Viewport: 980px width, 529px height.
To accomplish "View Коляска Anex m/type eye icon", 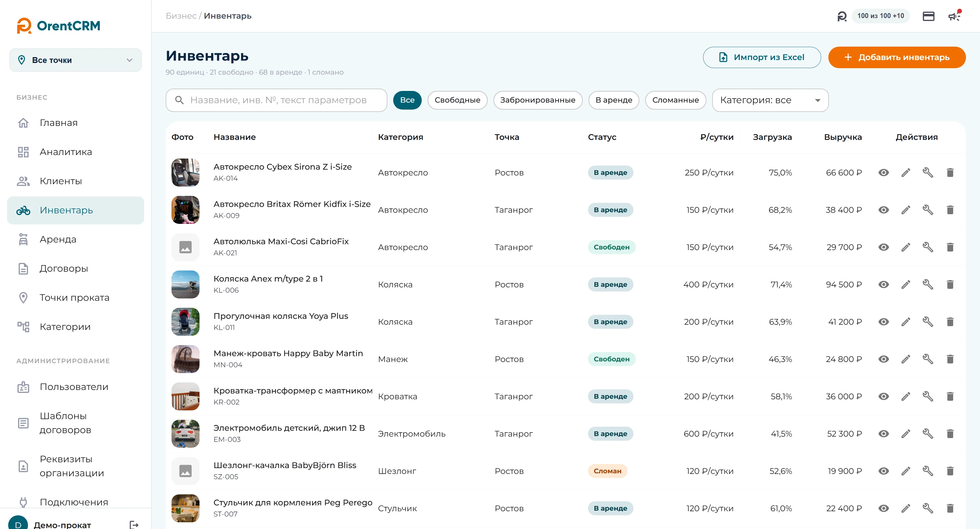I will 883,284.
